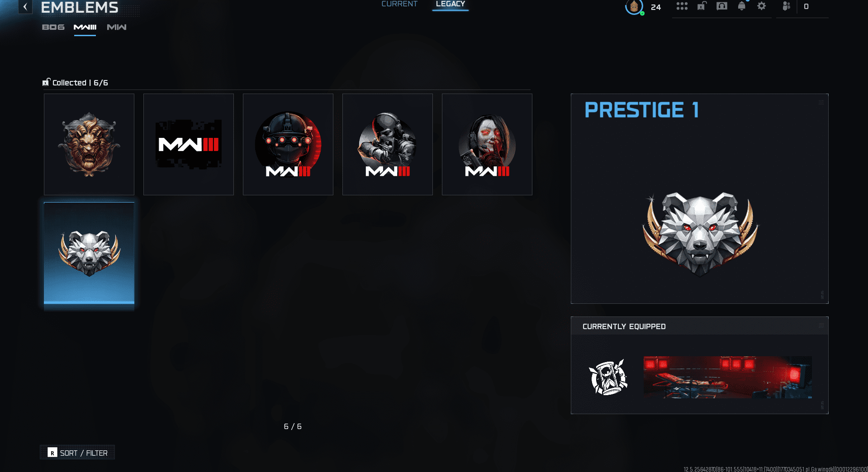Screen dimensions: 868x472
Task: Click the unlock padlock icon in header
Action: pyautogui.click(x=702, y=6)
